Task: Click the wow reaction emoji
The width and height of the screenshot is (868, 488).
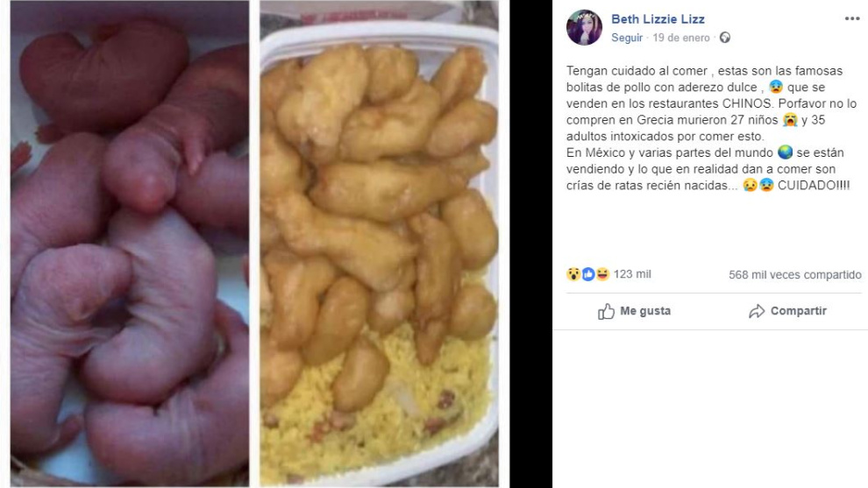Action: [x=573, y=274]
